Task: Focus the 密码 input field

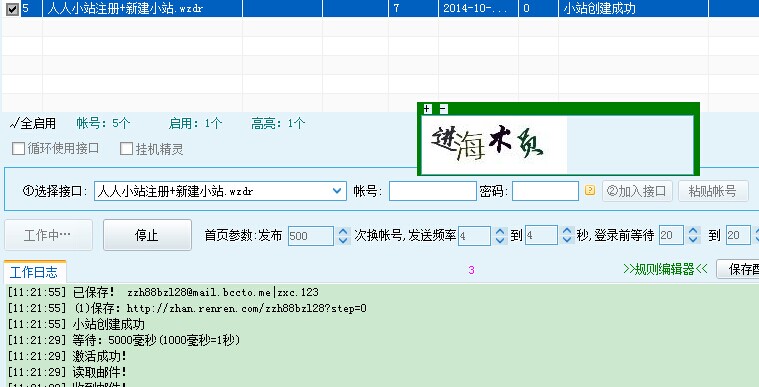Action: tap(545, 191)
